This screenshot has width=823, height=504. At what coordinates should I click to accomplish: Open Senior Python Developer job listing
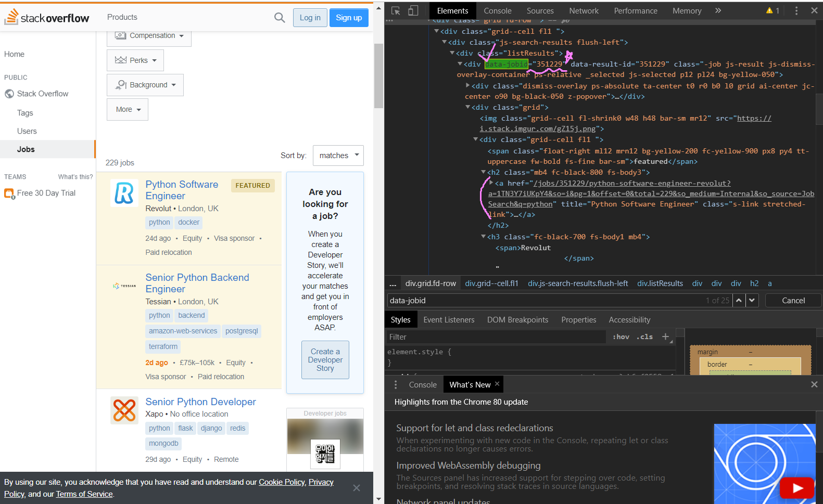click(x=200, y=402)
